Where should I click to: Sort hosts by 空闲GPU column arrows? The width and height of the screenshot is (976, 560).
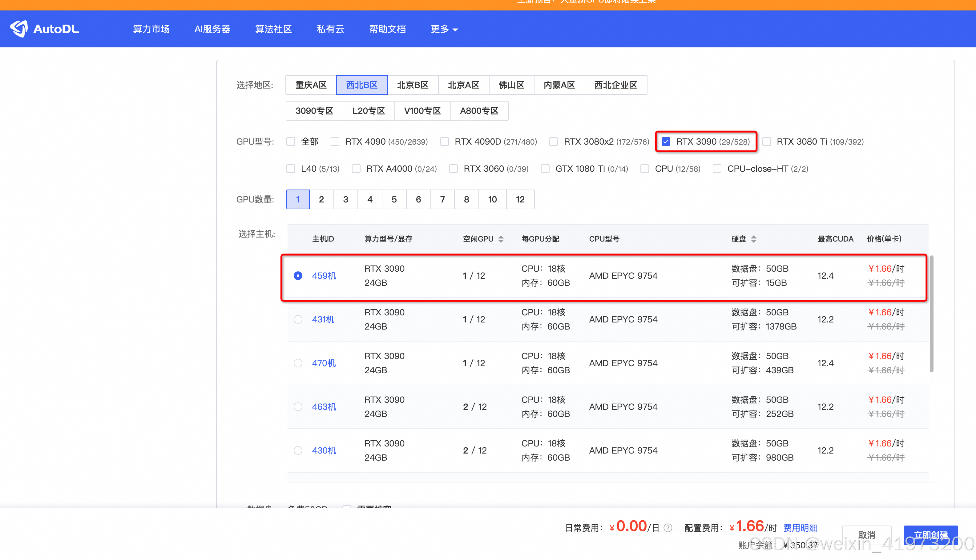click(501, 239)
